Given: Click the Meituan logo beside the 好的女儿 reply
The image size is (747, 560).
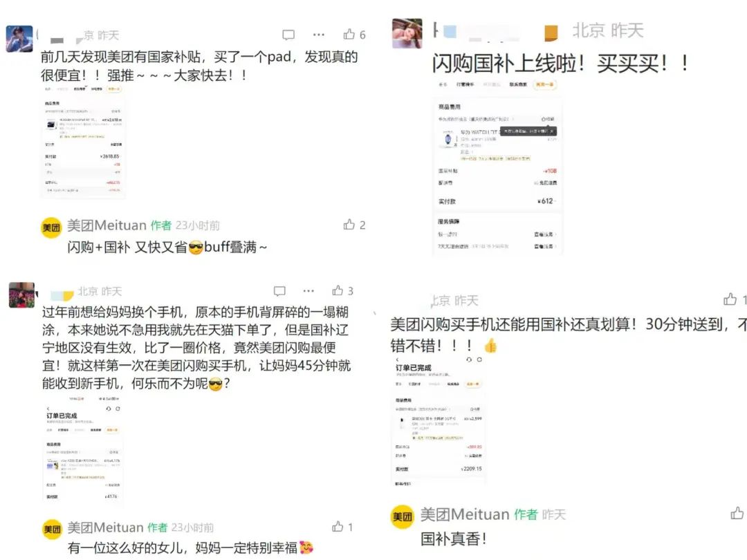Looking at the screenshot, I should tap(53, 529).
